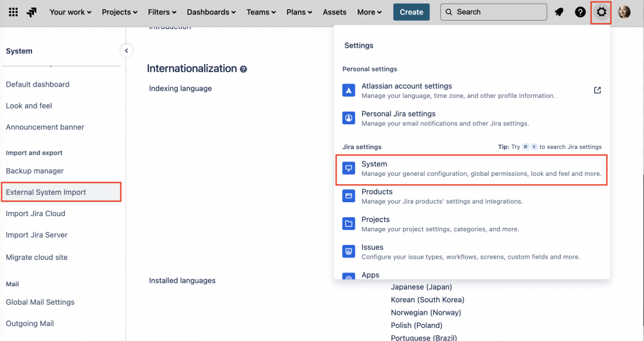Collapse the sidebar with the chevron button
Image resolution: width=644 pixels, height=341 pixels.
(x=126, y=51)
